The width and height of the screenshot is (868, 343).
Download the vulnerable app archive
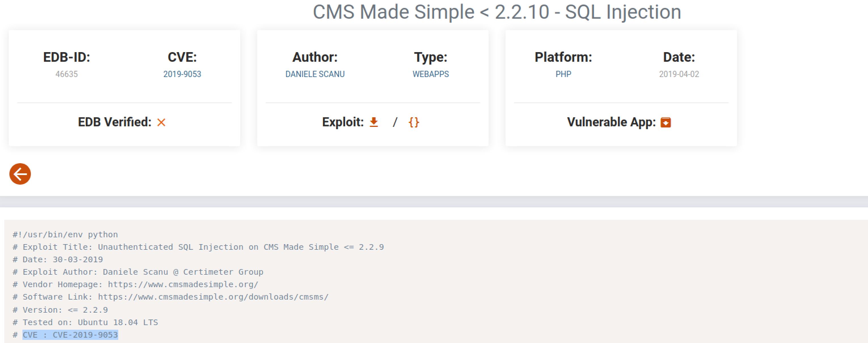[666, 122]
